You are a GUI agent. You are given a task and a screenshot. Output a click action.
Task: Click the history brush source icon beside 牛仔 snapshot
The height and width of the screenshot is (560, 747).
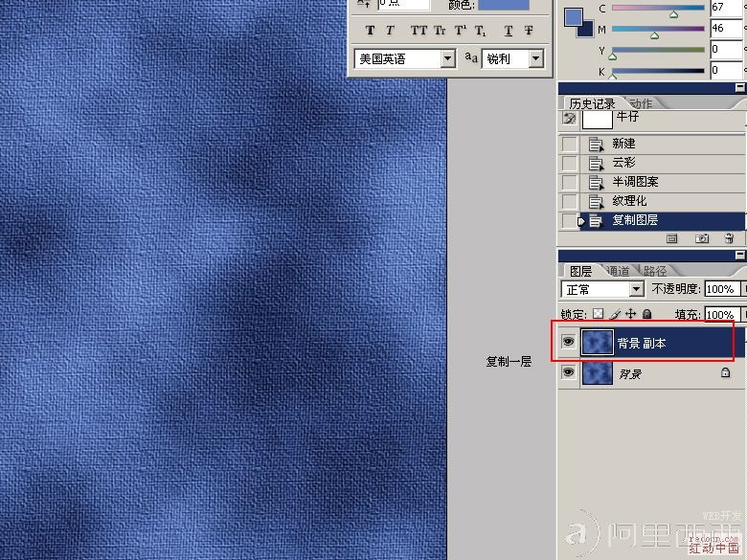click(569, 119)
